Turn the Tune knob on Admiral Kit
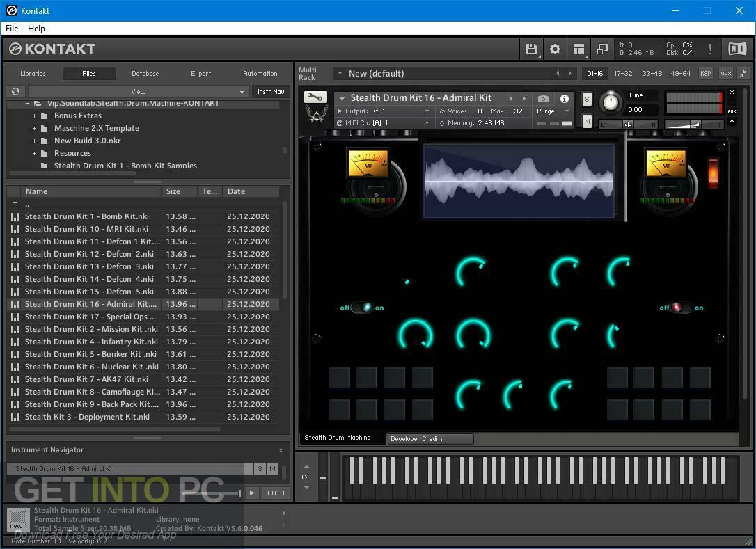The height and width of the screenshot is (549, 756). [611, 102]
